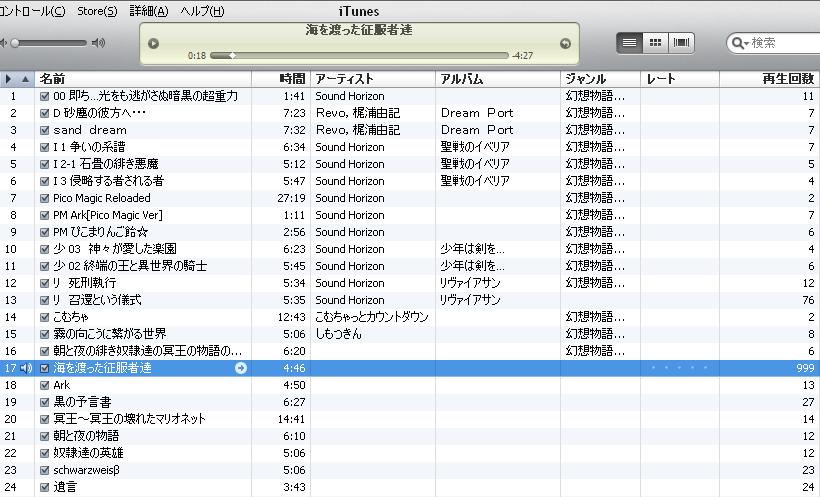The image size is (820, 497).
Task: Select the song PM ぴこまりんご飴☆
Action: (x=100, y=232)
